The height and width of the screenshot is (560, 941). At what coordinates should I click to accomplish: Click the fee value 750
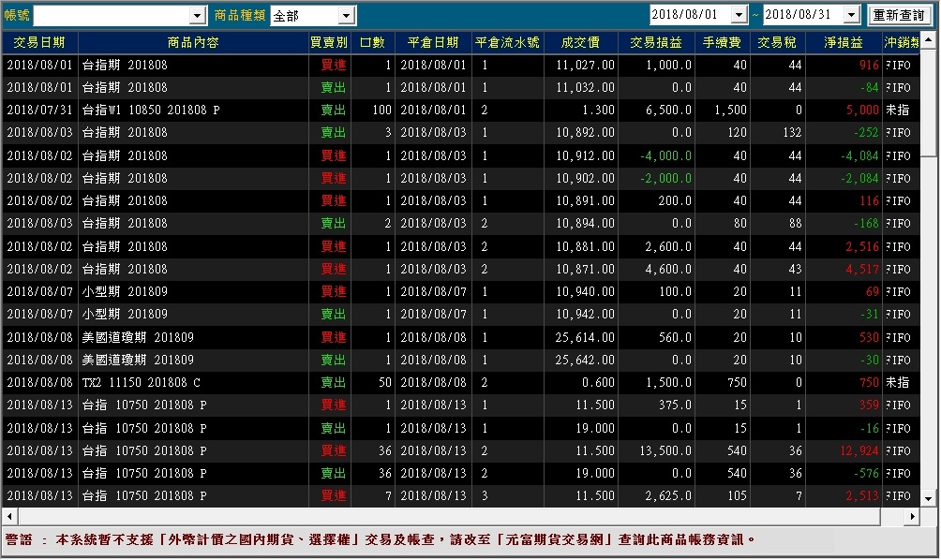737,382
